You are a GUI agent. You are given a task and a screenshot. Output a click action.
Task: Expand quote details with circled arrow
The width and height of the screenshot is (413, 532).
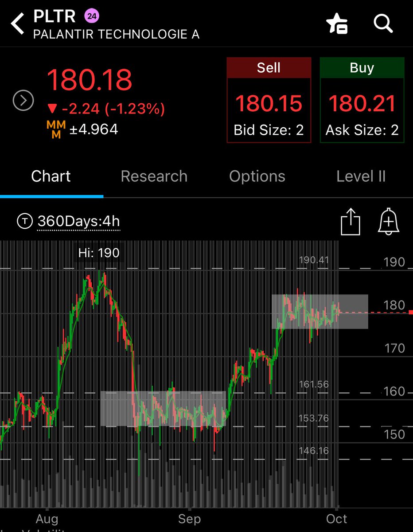click(x=23, y=101)
